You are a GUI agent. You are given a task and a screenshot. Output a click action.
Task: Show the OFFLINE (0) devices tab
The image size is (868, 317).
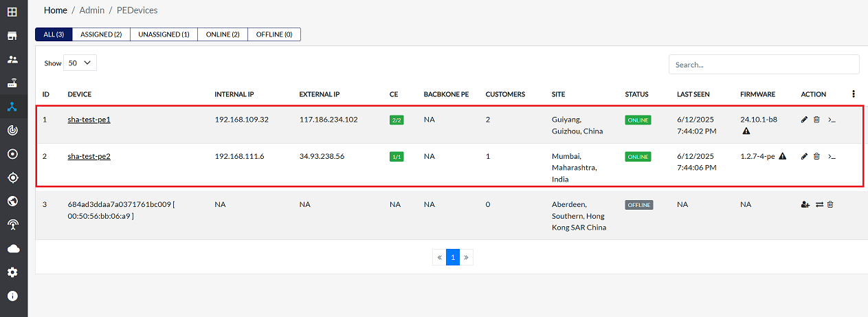274,34
